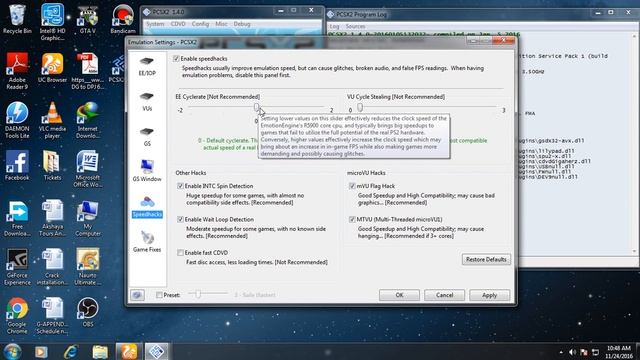Open Internet Explorer from taskbar
Viewport: 640px width, 360px height.
tap(71, 351)
